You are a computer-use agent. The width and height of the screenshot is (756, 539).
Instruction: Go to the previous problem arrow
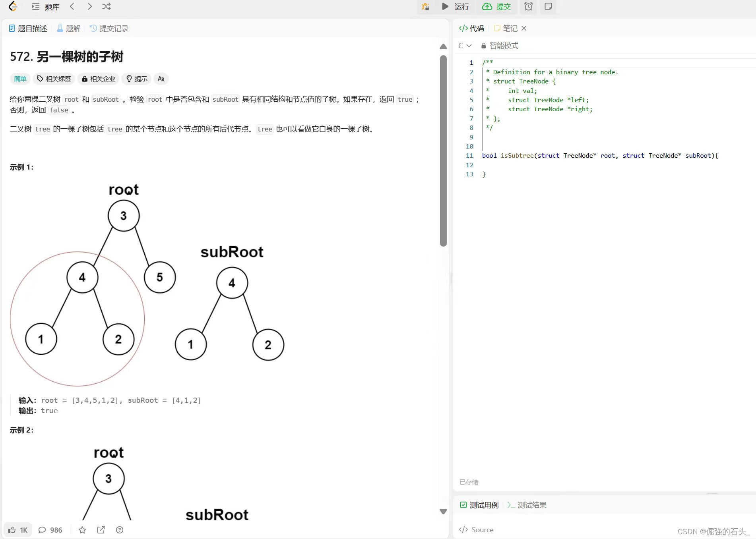[x=72, y=6]
